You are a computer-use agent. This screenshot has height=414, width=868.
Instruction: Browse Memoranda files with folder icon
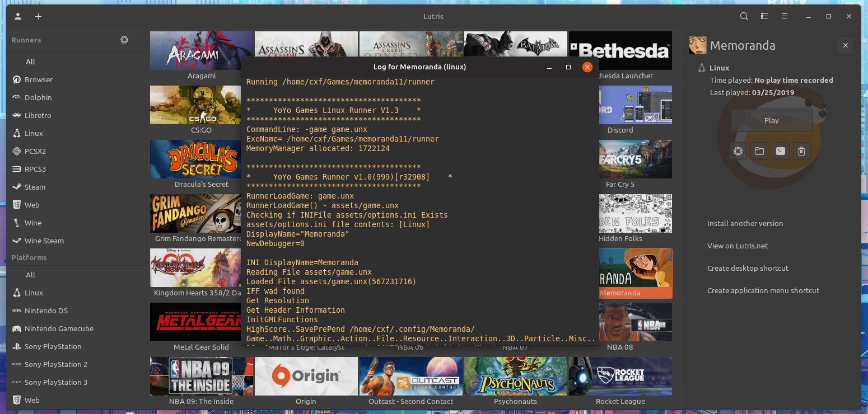(x=759, y=151)
